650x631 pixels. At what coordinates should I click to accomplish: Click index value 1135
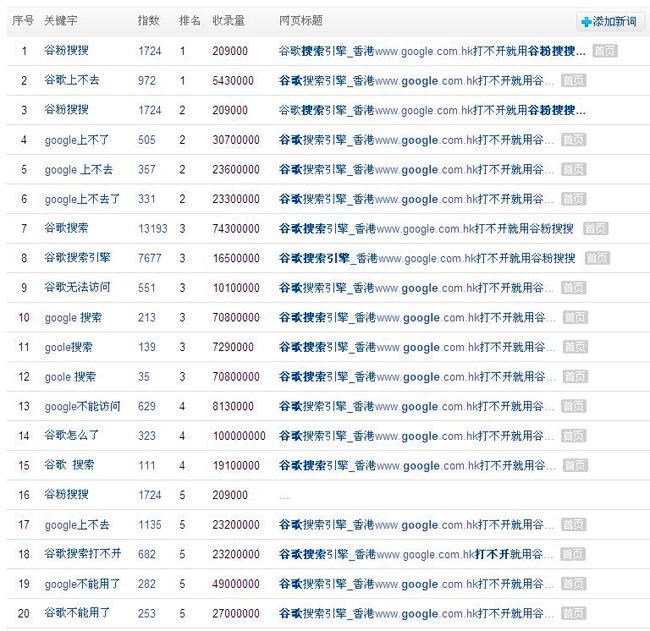pyautogui.click(x=150, y=525)
